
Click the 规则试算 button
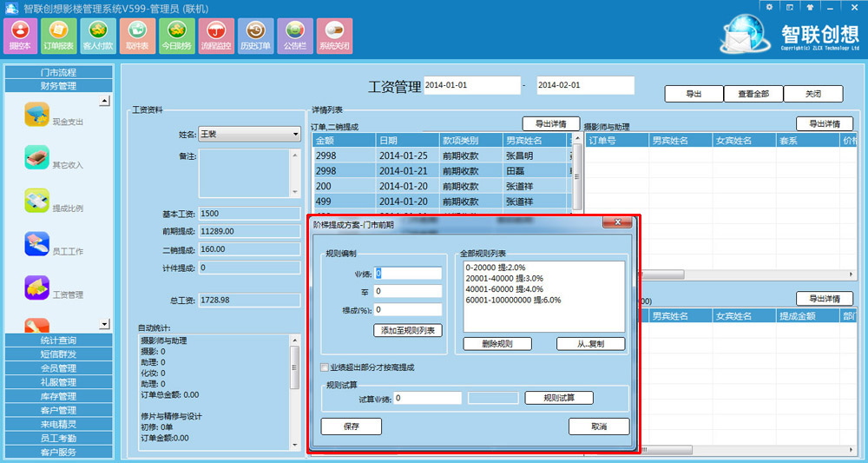pos(559,398)
